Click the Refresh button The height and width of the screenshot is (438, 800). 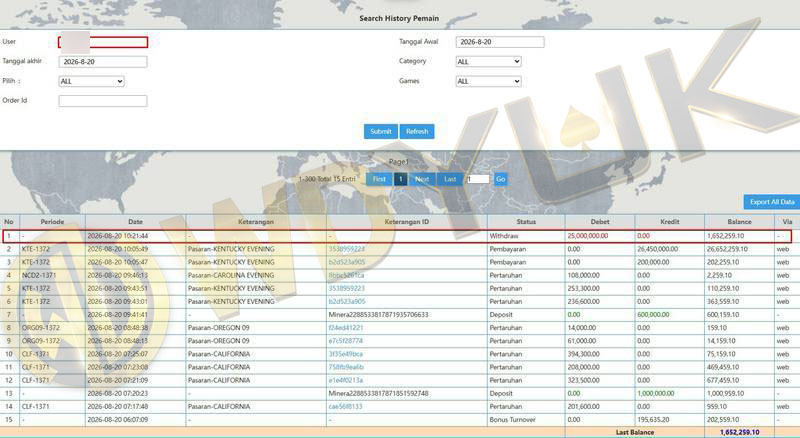(x=417, y=131)
